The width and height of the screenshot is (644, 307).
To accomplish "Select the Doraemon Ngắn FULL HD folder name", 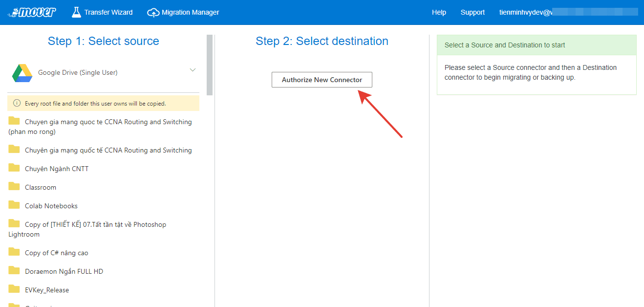I will click(64, 271).
